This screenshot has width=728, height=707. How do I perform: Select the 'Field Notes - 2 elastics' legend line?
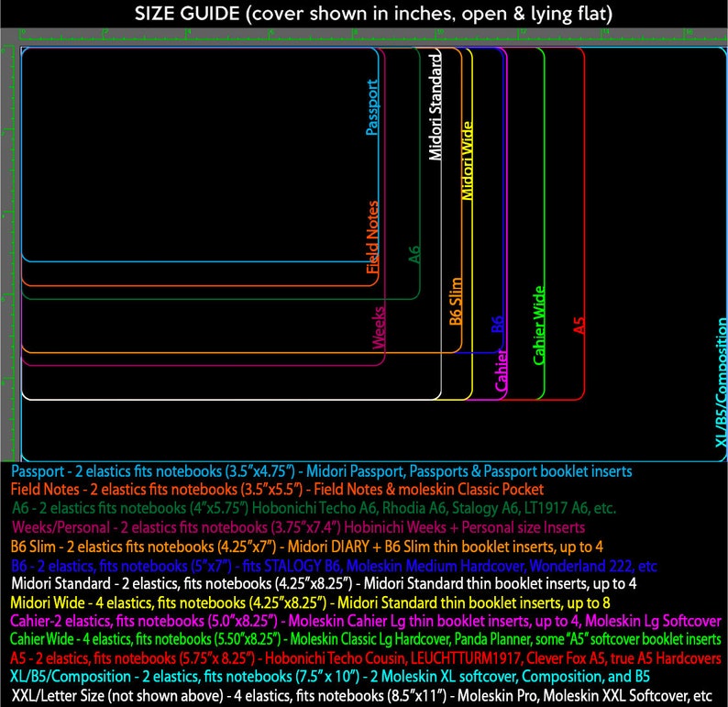(x=277, y=490)
